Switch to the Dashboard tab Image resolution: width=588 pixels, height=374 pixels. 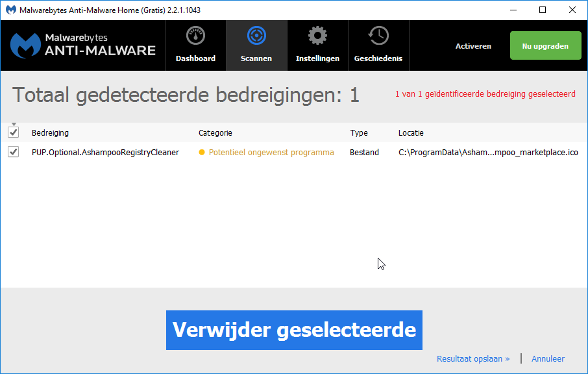pos(195,45)
